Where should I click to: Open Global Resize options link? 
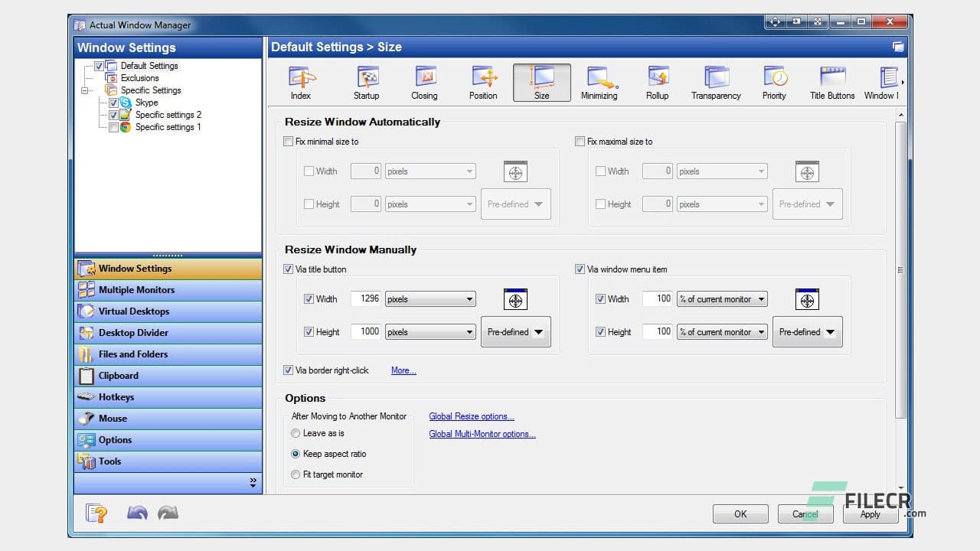coord(471,416)
